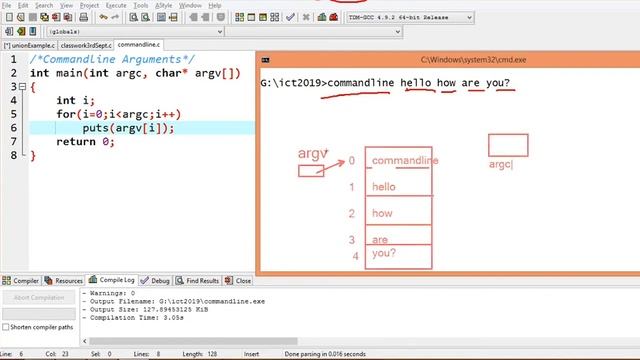Click the Compilation Time line in compile log
This screenshot has height=360, width=640.
[133, 318]
